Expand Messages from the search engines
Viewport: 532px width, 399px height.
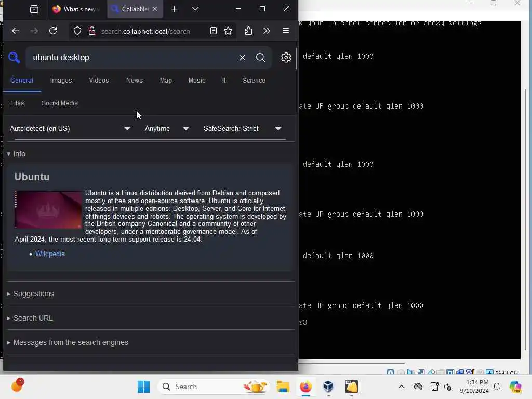(x=68, y=343)
